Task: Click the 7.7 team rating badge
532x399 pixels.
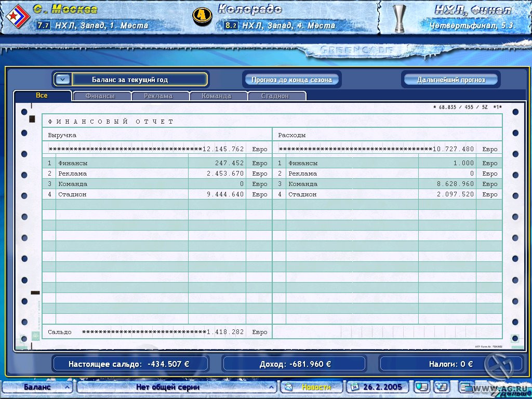Action: coord(44,25)
